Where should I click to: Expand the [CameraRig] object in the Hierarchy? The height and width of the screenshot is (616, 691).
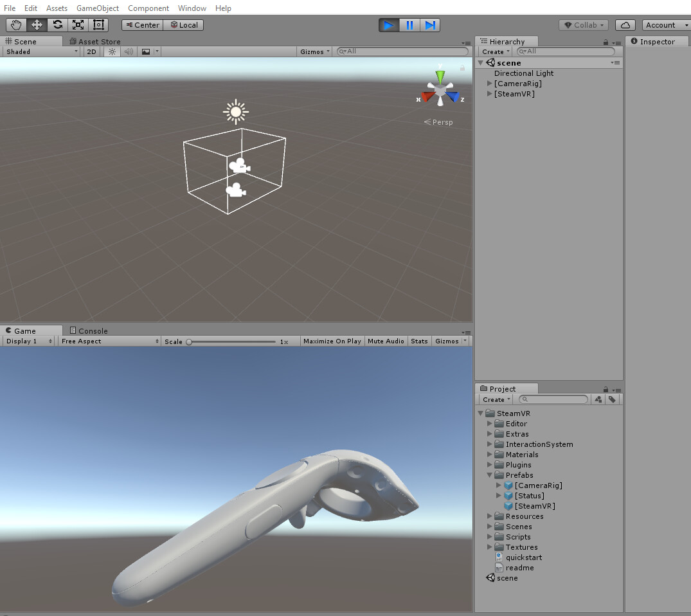tap(489, 84)
